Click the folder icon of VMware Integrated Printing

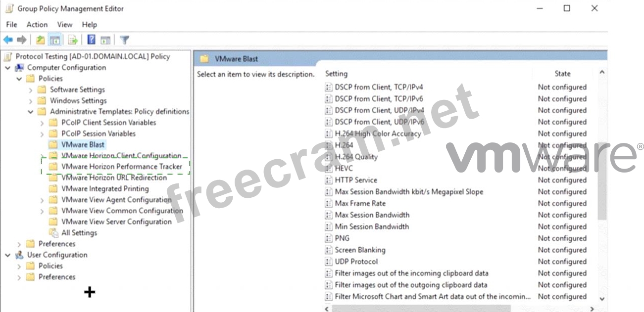[x=53, y=188]
